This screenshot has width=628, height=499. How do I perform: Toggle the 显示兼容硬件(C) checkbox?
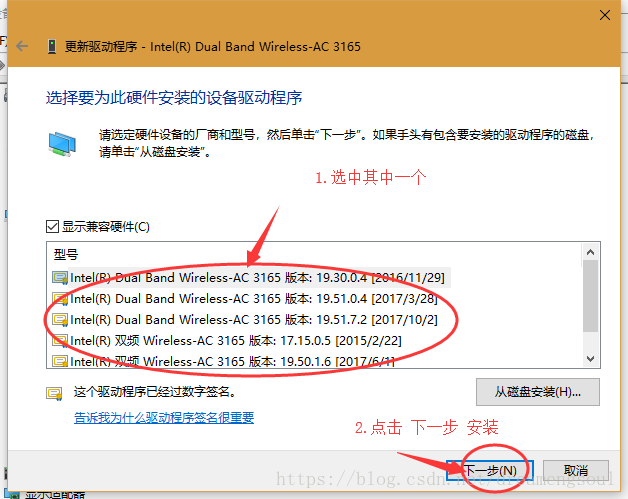[x=52, y=227]
